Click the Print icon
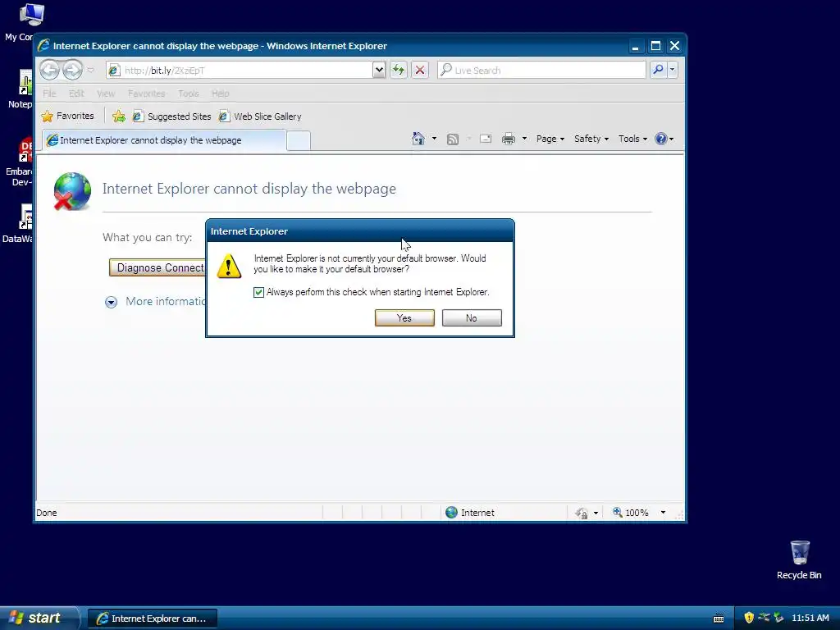Viewport: 840px width, 630px height. click(509, 139)
